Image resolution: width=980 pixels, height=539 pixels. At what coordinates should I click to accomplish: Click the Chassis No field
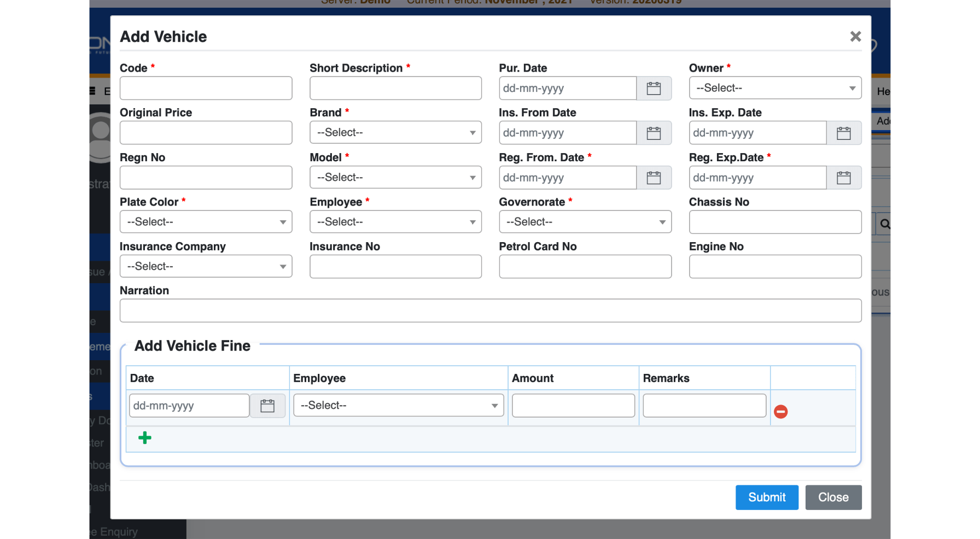click(x=775, y=222)
